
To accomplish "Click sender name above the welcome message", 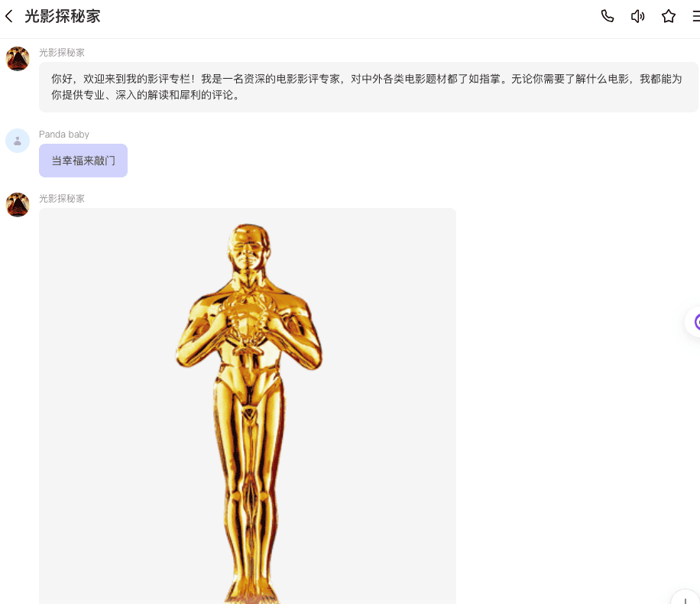I will [62, 53].
